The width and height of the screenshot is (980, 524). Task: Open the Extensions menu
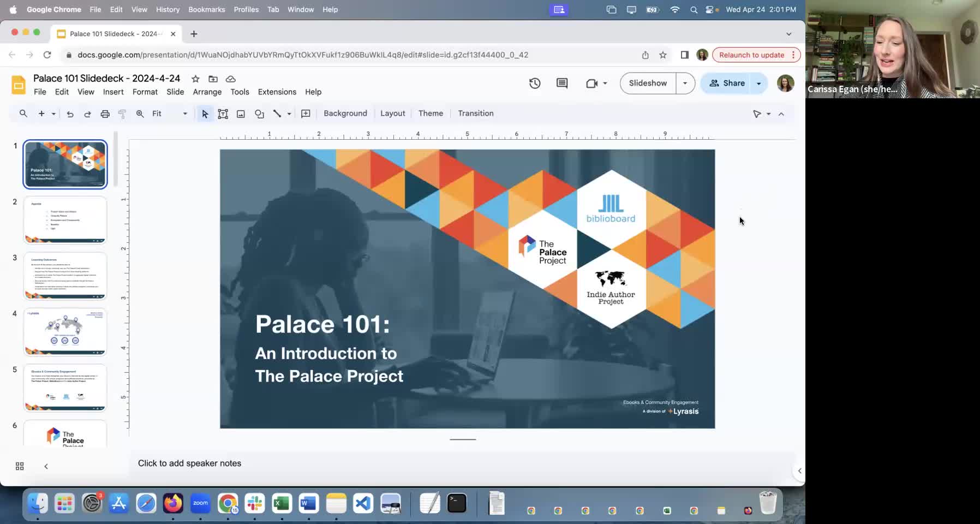(x=277, y=92)
